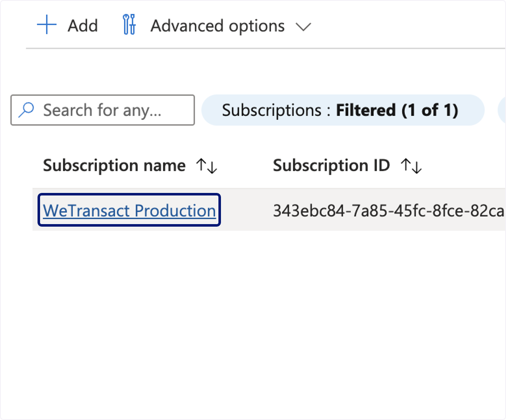Viewport: 506px width, 420px height.
Task: Open WeTransact Production subscription link
Action: tap(129, 210)
